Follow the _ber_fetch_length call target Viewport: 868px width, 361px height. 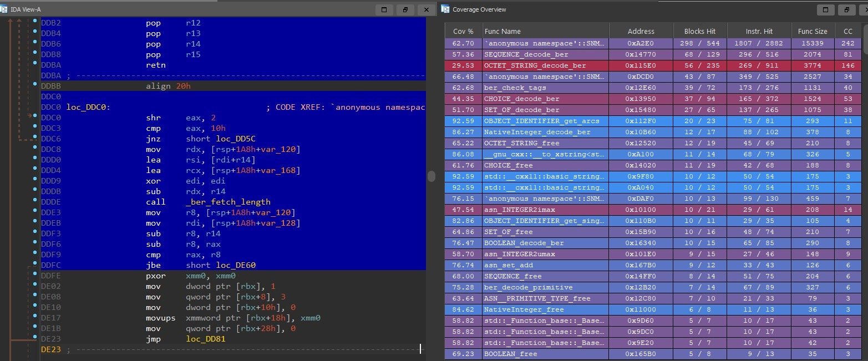228,202
